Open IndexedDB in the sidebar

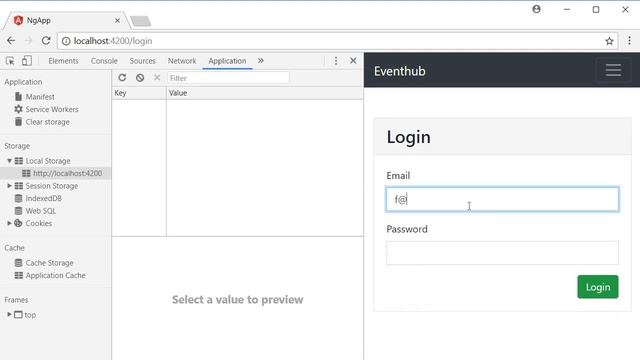point(43,198)
